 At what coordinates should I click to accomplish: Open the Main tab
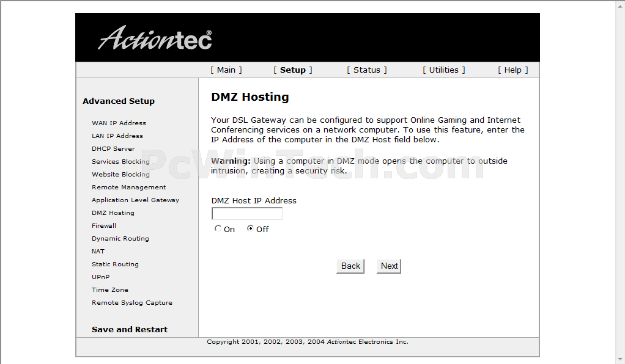[226, 70]
